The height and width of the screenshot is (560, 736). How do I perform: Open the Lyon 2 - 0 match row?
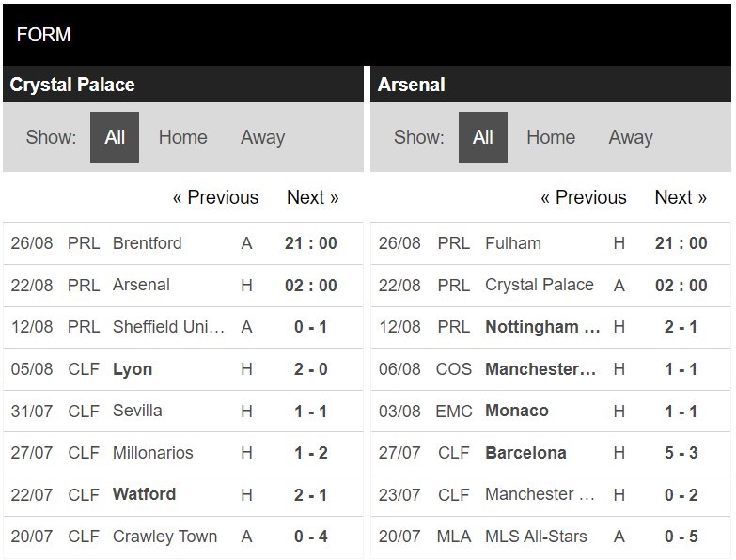pos(183,369)
